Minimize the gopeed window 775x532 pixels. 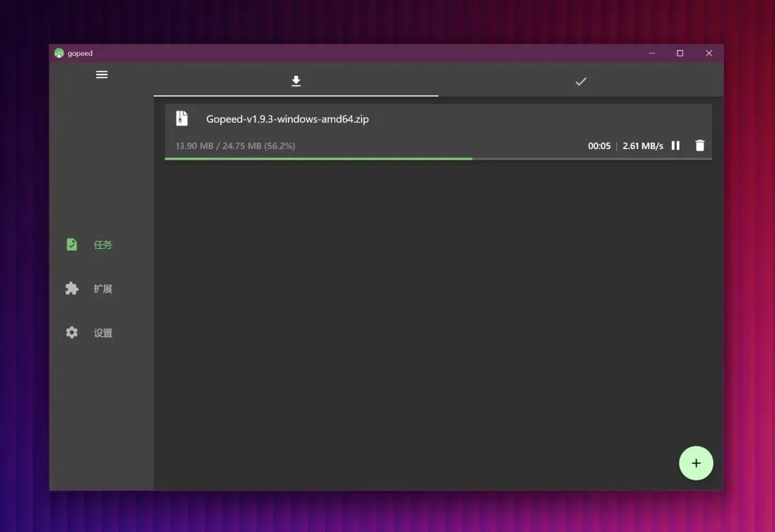(x=652, y=53)
